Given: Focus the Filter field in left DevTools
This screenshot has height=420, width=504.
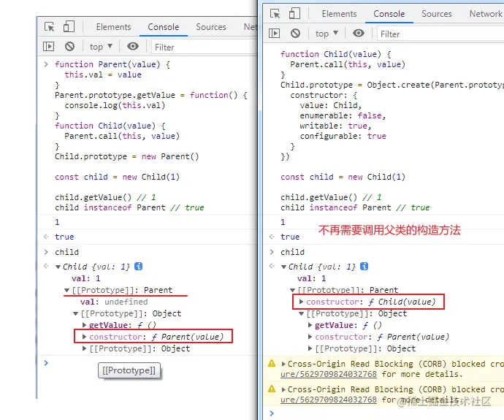Looking at the screenshot, I should point(204,47).
